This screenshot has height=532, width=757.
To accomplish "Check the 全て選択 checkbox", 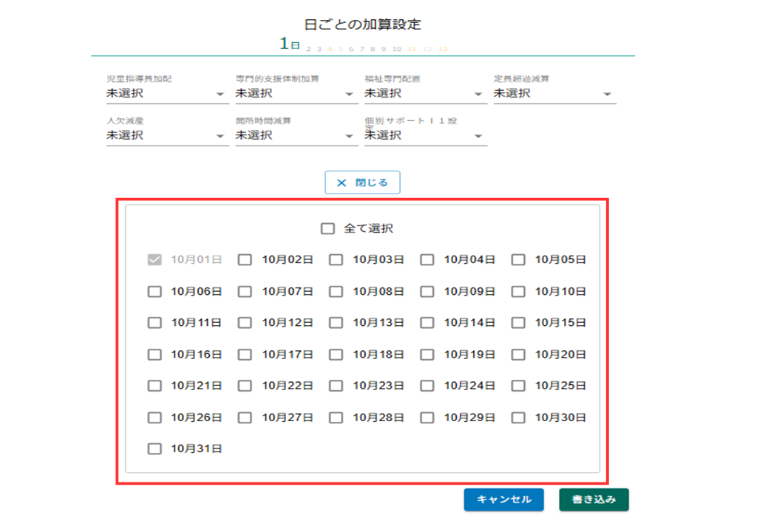I will (x=327, y=229).
